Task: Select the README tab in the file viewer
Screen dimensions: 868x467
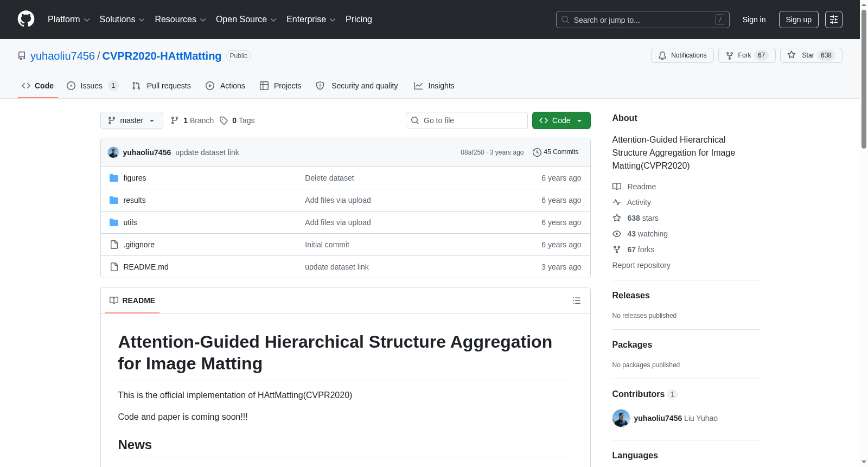Action: (132, 300)
